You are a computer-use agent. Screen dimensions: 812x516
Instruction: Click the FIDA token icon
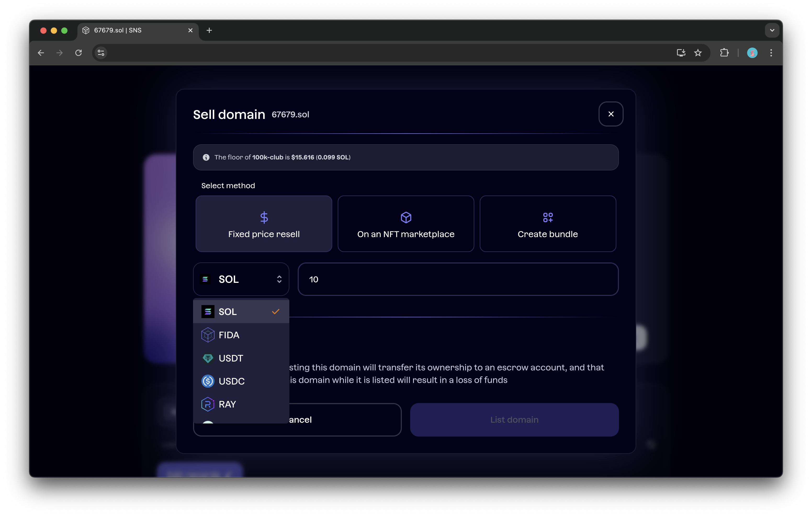208,335
